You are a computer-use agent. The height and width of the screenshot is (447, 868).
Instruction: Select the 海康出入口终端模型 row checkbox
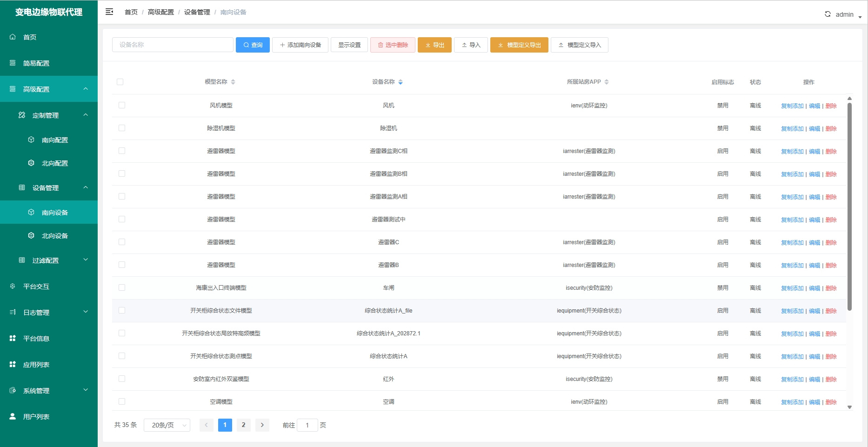[x=122, y=287]
